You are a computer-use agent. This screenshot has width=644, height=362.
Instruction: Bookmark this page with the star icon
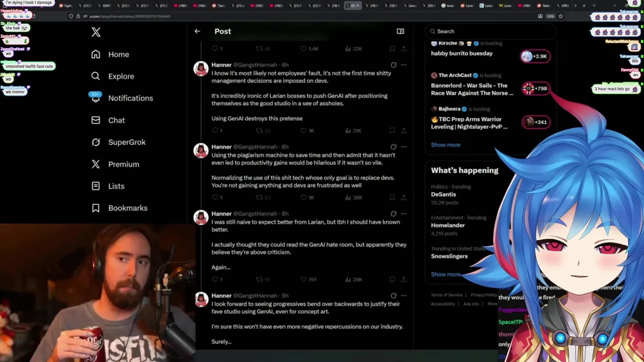(560, 16)
